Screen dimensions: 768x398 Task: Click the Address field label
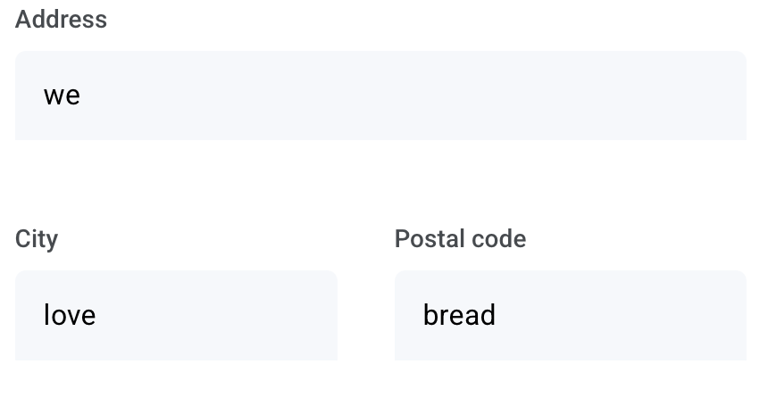coord(61,20)
